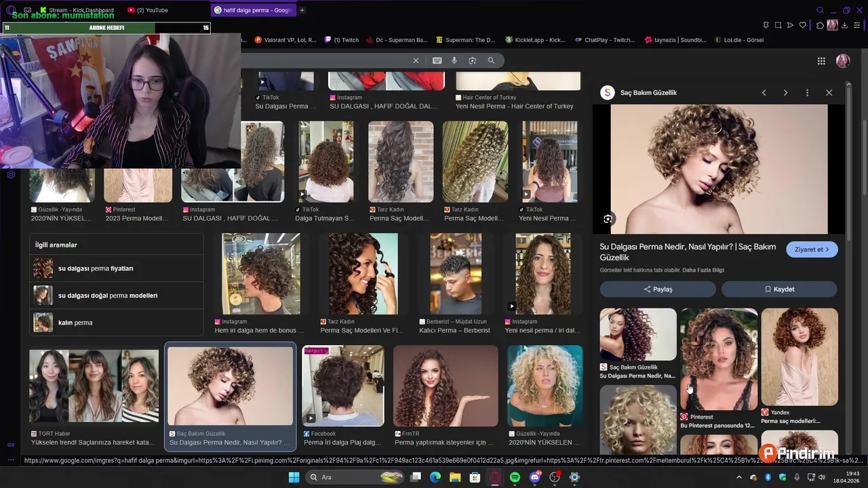Click the Opera pinboards pin icon
The height and width of the screenshot is (488, 868).
(x=766, y=25)
